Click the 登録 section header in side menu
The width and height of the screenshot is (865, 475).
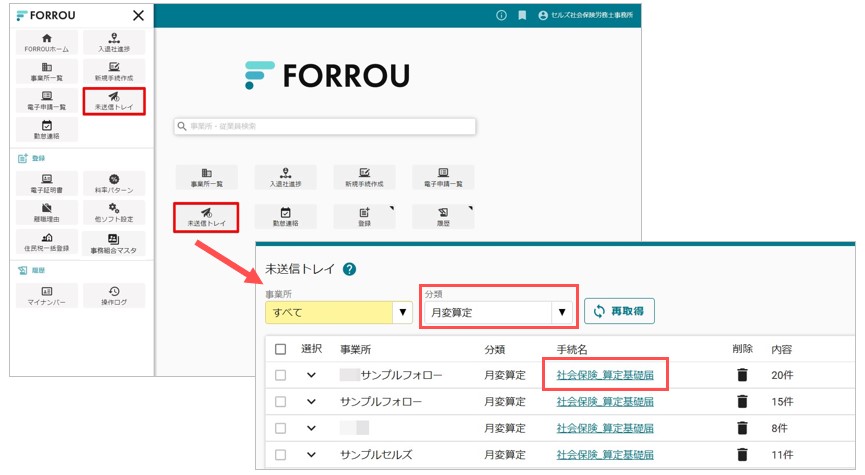click(31, 158)
